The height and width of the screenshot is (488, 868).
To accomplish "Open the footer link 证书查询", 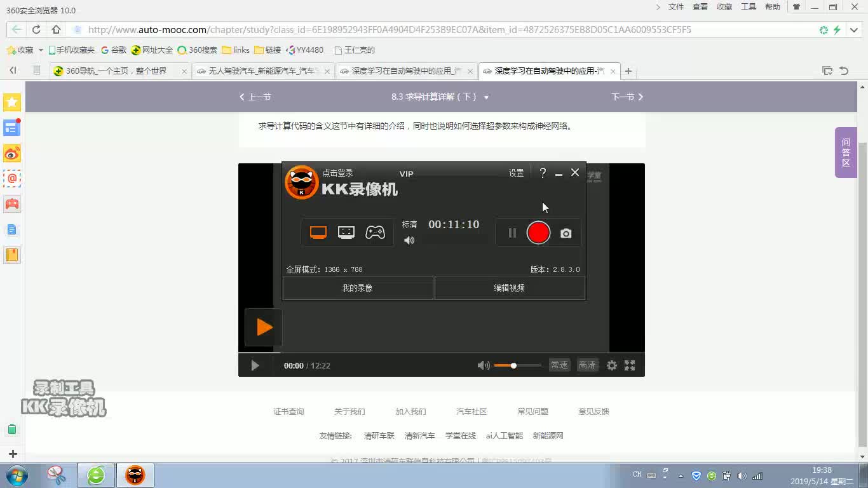I will pyautogui.click(x=288, y=412).
